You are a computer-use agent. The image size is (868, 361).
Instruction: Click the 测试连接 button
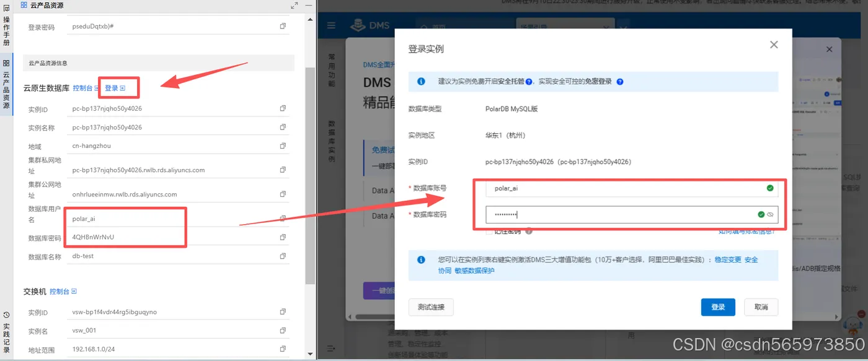[431, 307]
